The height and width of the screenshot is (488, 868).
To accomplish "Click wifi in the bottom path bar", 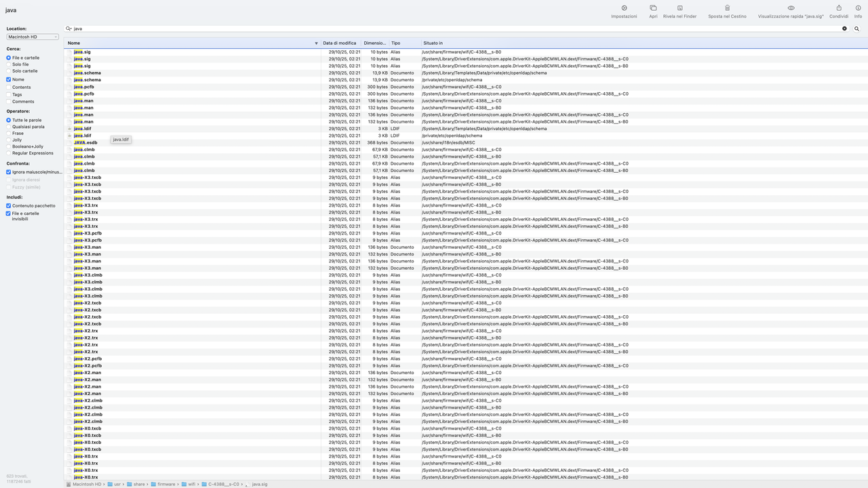I will pos(192,484).
